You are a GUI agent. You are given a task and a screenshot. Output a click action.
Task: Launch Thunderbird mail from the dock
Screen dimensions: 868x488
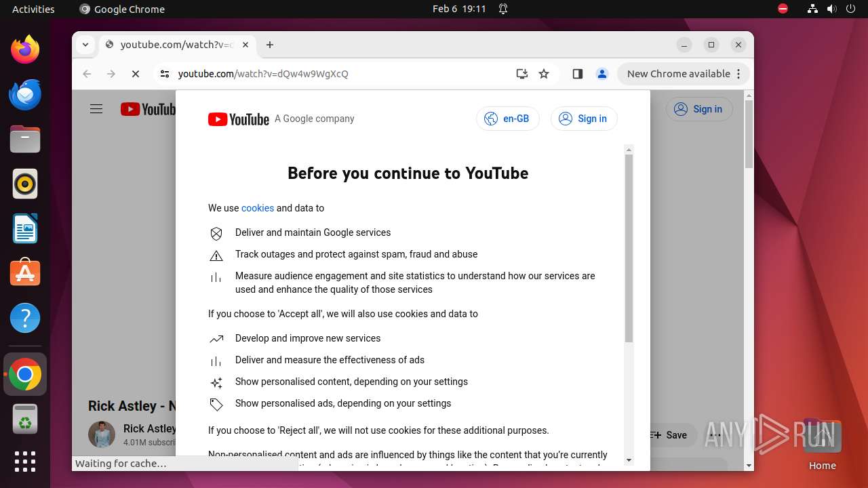25,94
